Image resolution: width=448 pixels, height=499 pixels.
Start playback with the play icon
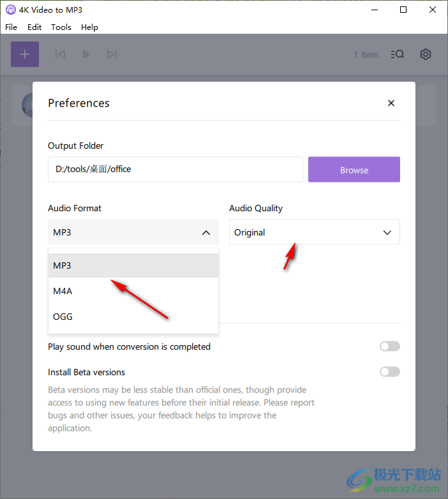pos(86,54)
